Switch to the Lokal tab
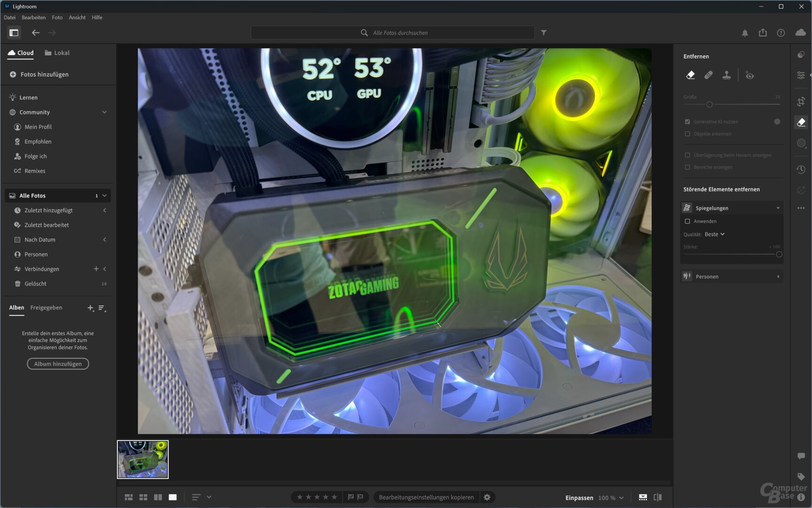The width and height of the screenshot is (812, 508). [57, 53]
